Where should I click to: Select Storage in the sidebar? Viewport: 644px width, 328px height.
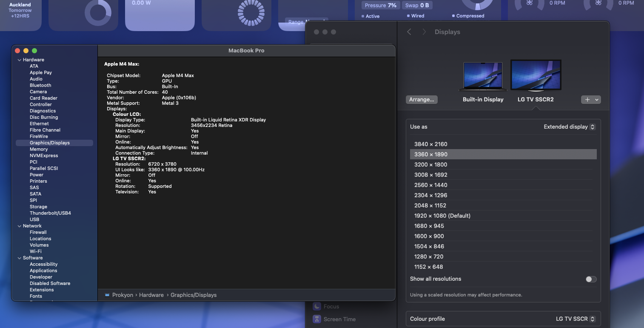[38, 207]
